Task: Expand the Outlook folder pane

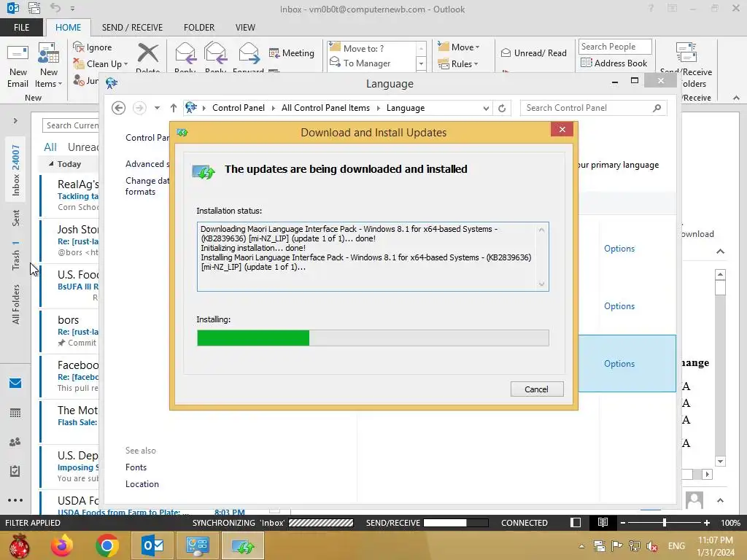Action: pos(15,121)
